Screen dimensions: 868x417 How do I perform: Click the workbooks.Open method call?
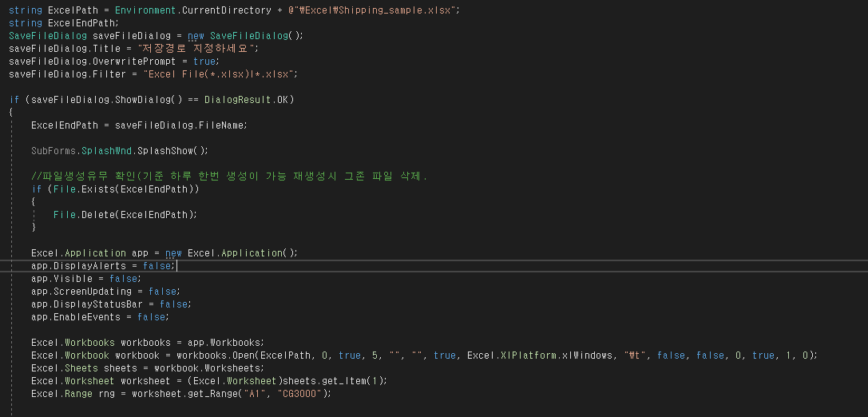(x=216, y=355)
